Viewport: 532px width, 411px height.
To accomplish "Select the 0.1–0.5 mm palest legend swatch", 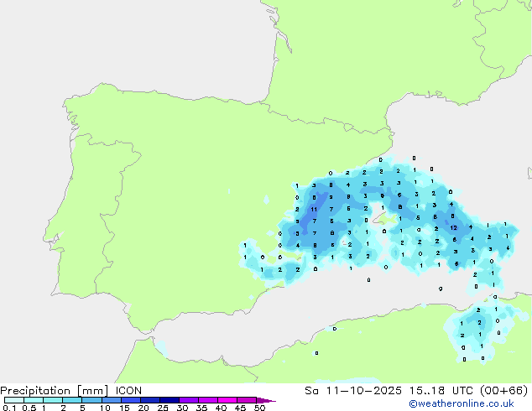I will [14, 400].
